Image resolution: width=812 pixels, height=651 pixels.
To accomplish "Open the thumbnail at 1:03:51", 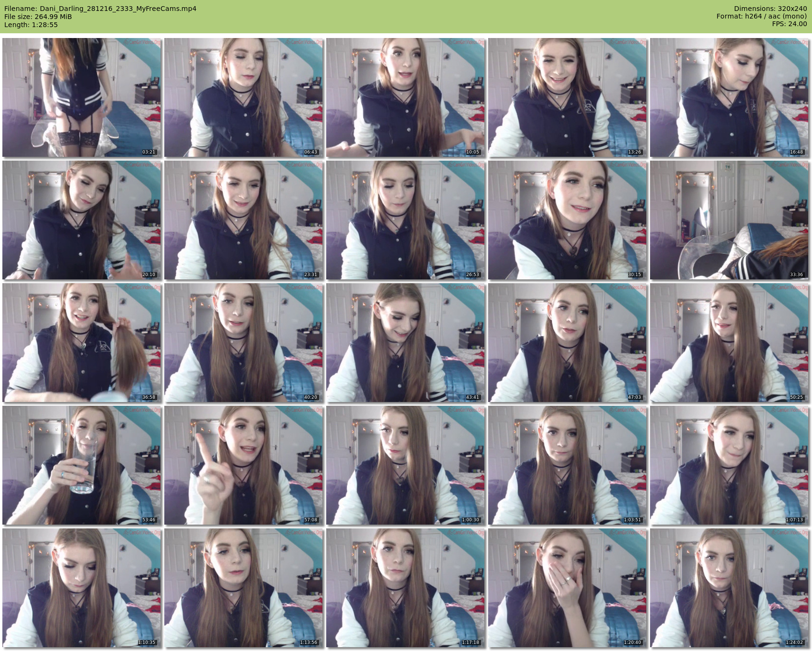I will click(567, 465).
